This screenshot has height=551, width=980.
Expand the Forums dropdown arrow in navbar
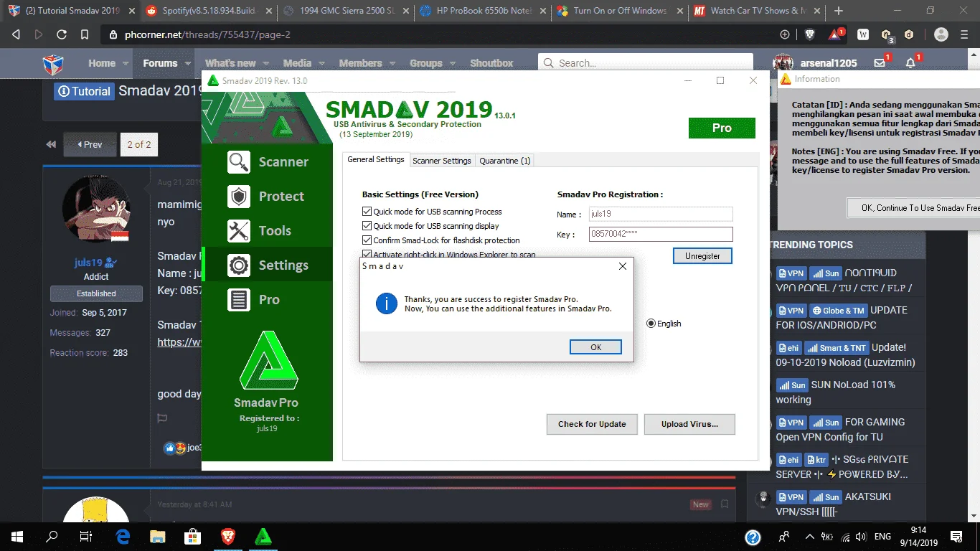[188, 63]
